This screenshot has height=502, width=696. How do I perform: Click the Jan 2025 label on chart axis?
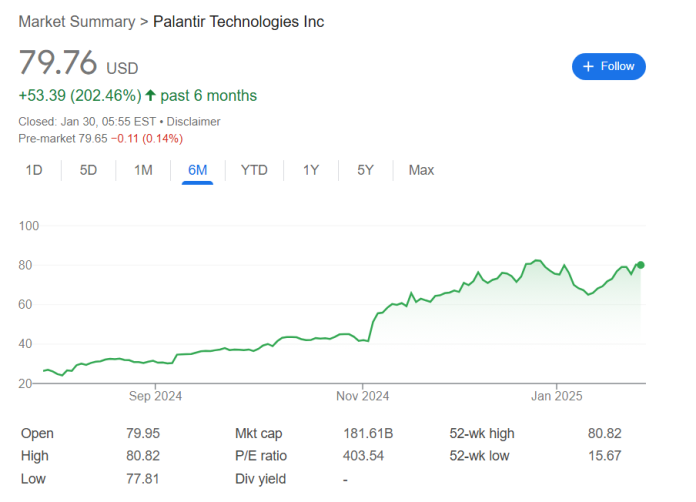click(x=555, y=397)
